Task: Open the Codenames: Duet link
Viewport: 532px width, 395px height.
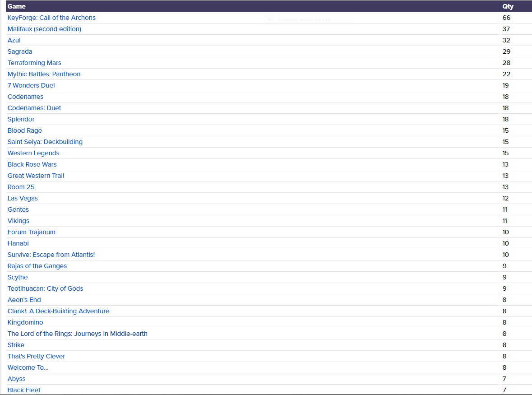Action: 34,108
